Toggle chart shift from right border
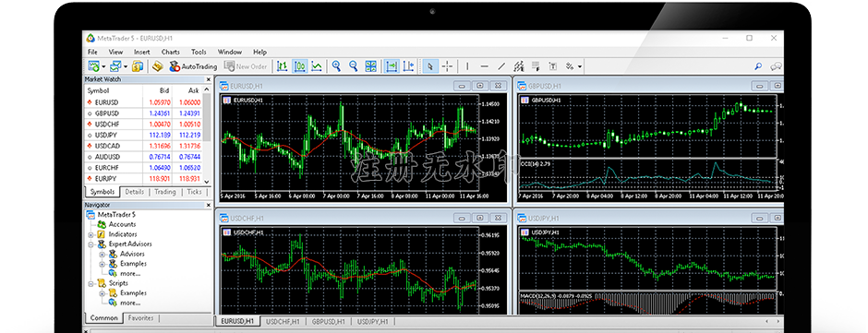 point(409,66)
